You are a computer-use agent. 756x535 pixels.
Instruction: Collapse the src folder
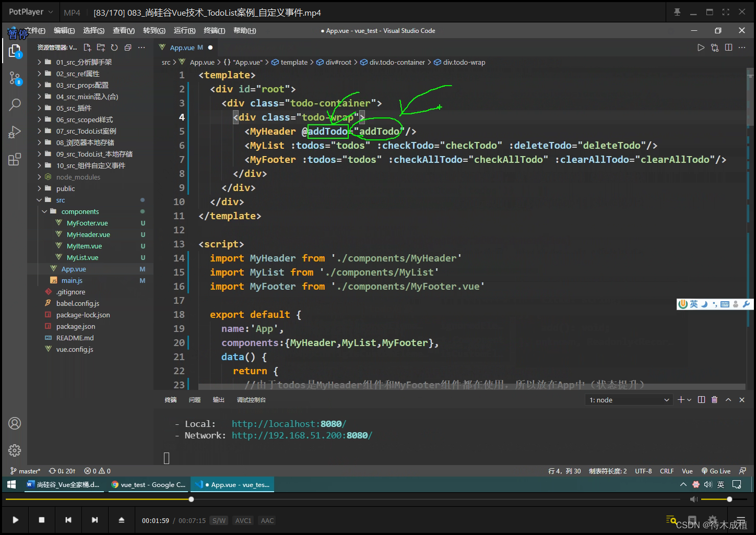[x=61, y=200]
